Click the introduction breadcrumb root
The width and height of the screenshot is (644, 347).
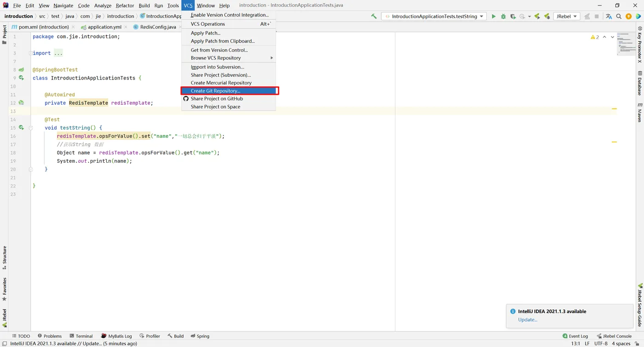click(x=19, y=16)
